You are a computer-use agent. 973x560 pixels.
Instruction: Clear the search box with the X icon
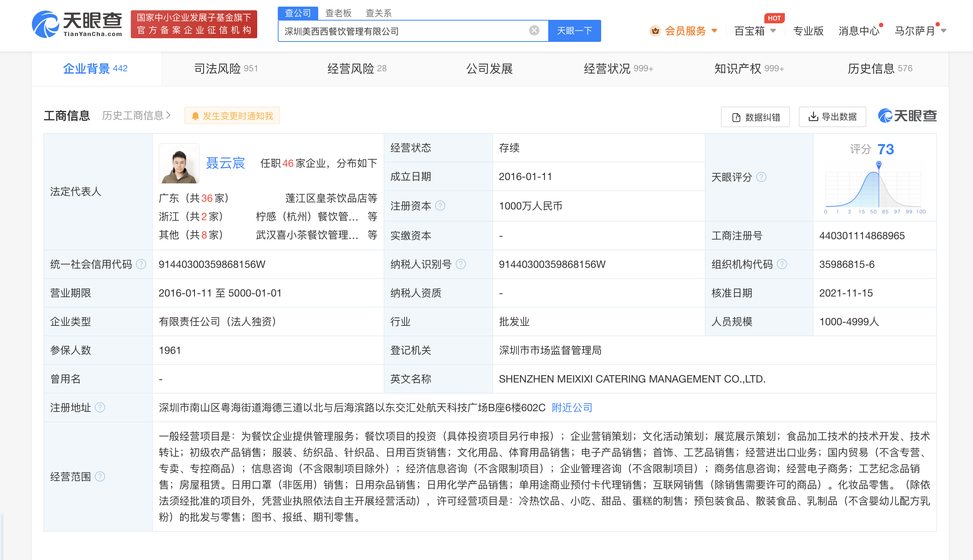(x=534, y=30)
